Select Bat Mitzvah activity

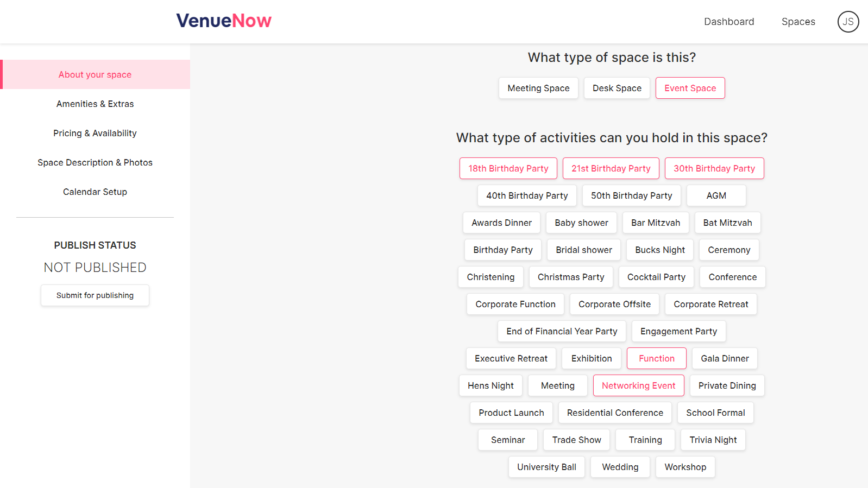coord(728,223)
